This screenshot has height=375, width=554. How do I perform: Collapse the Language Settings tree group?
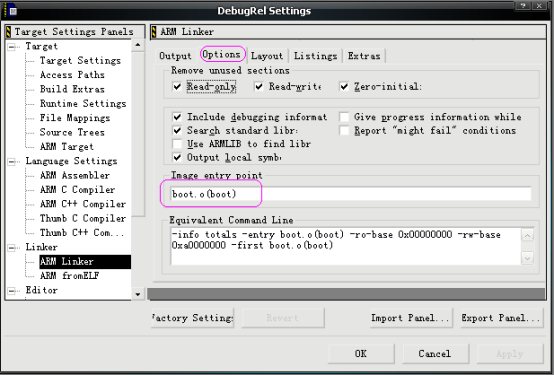tap(12, 162)
